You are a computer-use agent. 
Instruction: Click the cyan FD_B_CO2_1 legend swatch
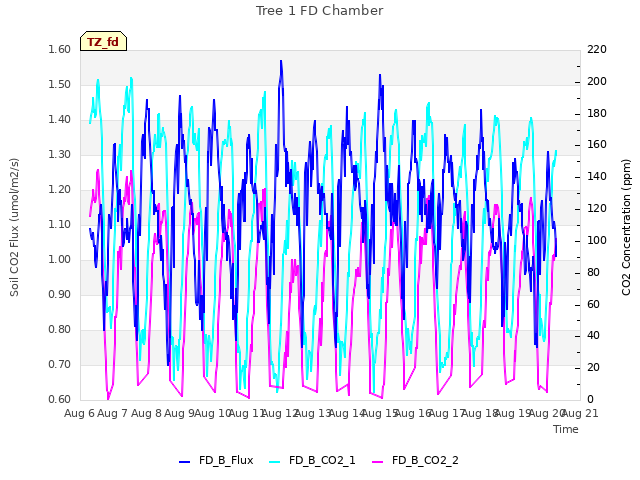[x=275, y=462]
